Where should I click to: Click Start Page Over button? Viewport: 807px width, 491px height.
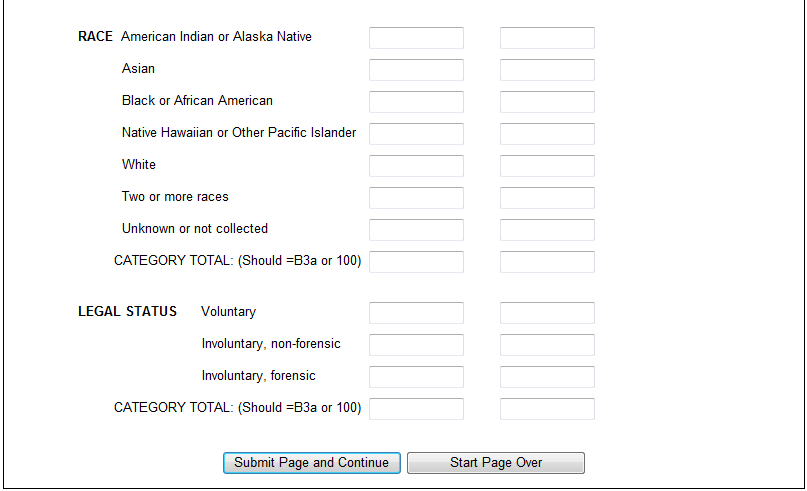click(496, 463)
